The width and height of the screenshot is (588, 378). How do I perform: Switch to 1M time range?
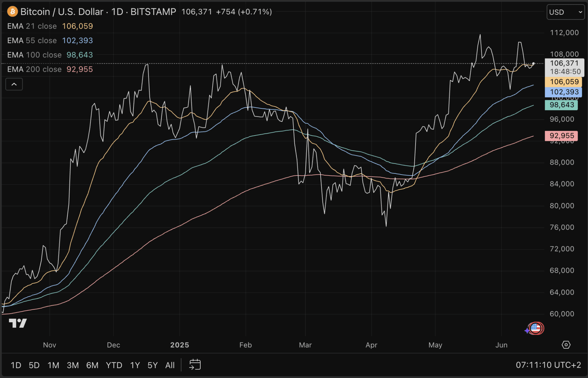(x=53, y=365)
